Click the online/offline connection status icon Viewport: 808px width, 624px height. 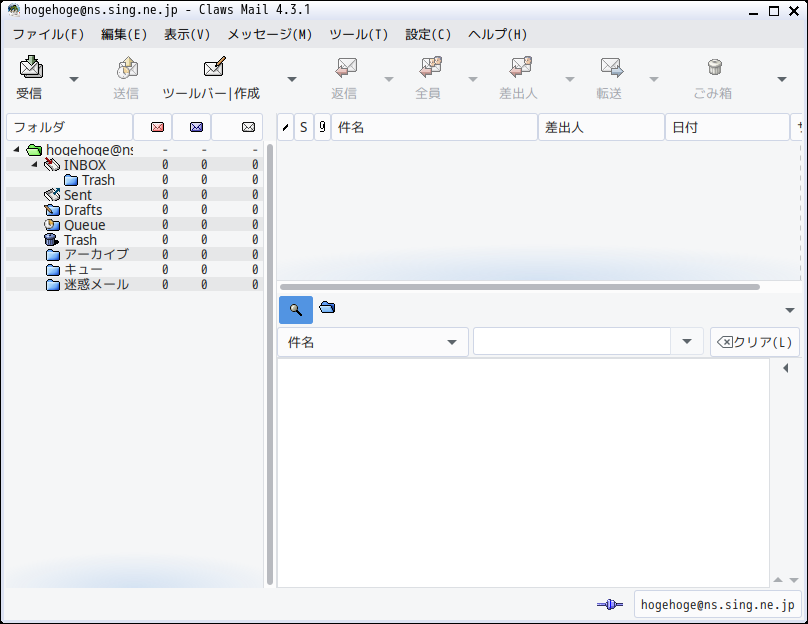pos(610,604)
